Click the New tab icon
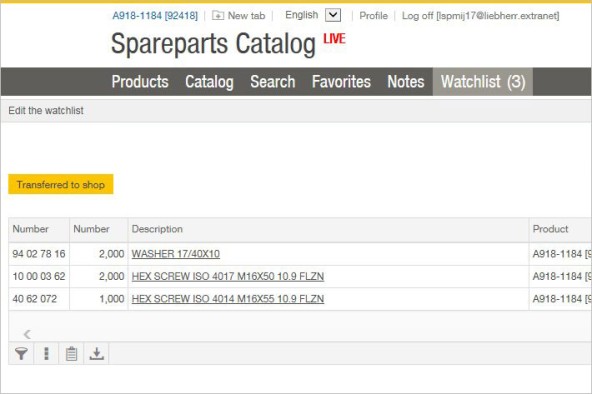This screenshot has width=592, height=394. point(218,15)
